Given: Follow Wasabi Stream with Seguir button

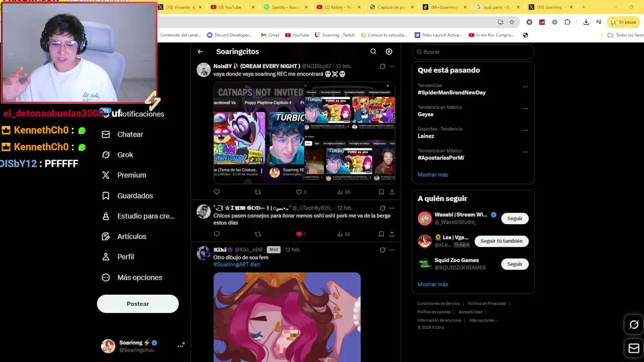Looking at the screenshot, I should tap(515, 218).
